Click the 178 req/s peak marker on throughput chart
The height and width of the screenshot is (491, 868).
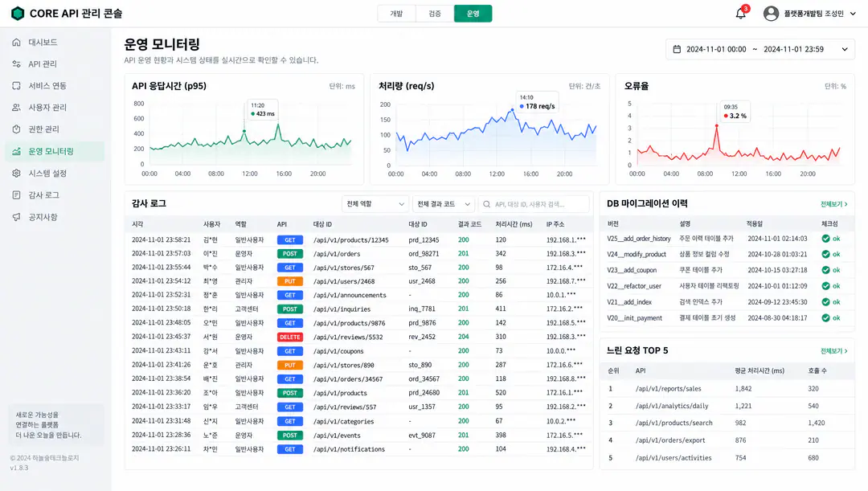coord(513,109)
